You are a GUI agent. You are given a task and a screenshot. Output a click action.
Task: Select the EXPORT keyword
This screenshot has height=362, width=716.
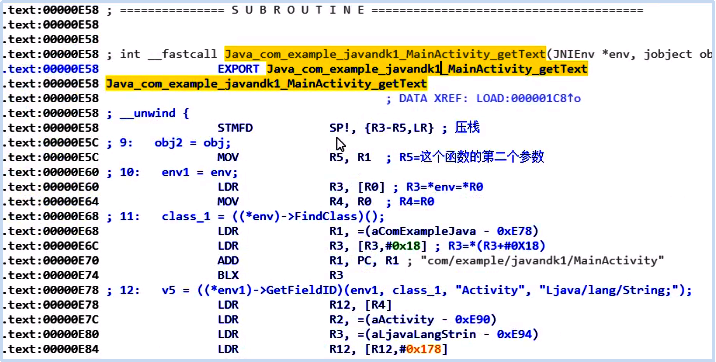(x=238, y=69)
